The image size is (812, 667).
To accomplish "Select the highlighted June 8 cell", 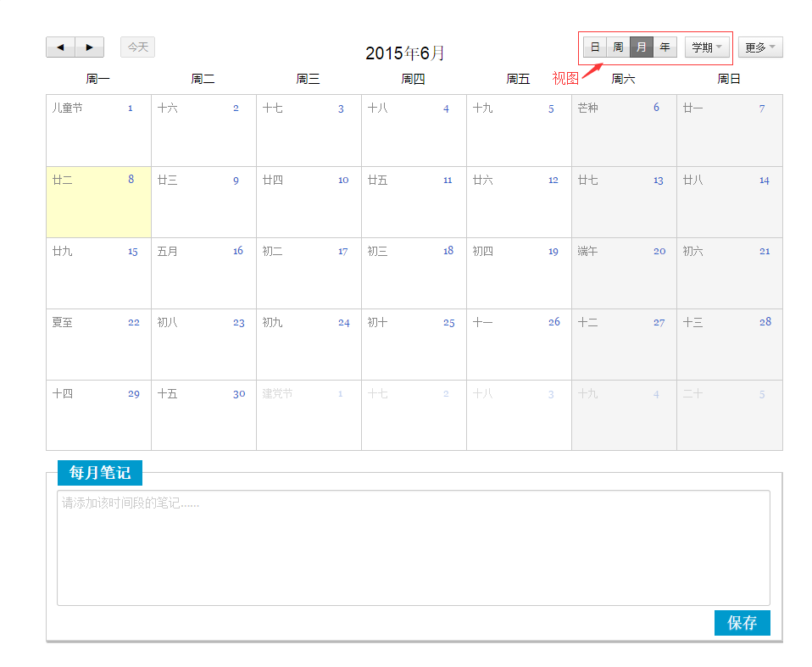I will (98, 203).
